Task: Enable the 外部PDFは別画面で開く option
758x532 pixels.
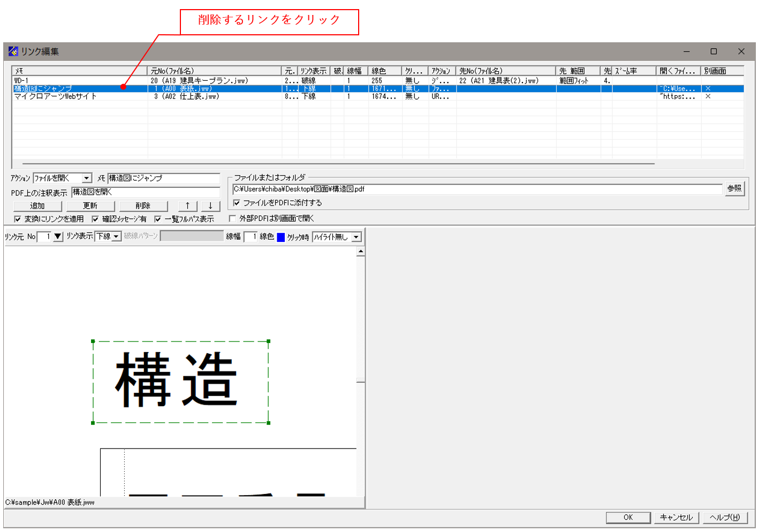Action: point(232,218)
